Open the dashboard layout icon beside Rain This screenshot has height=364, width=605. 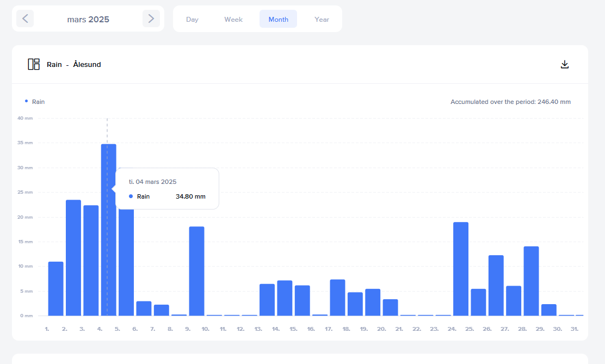(x=34, y=64)
